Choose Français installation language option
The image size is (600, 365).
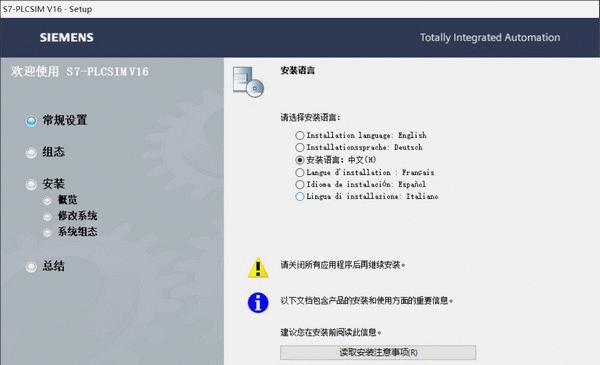[x=300, y=173]
